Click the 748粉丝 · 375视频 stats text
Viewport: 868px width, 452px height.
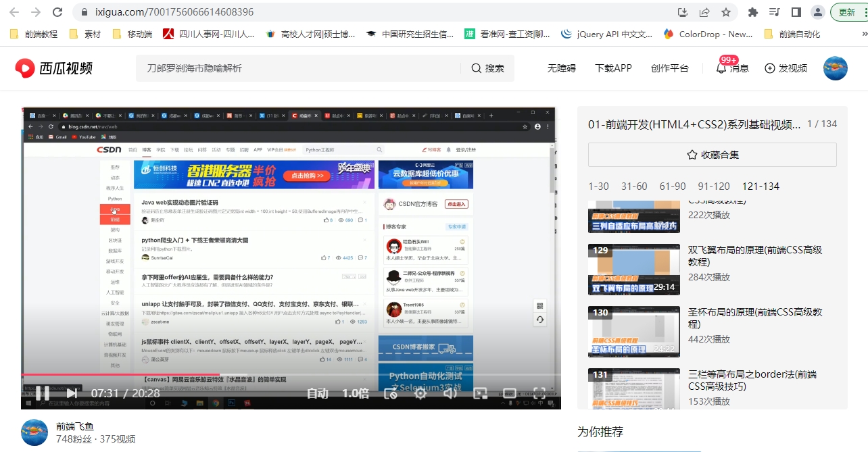pyautogui.click(x=95, y=439)
